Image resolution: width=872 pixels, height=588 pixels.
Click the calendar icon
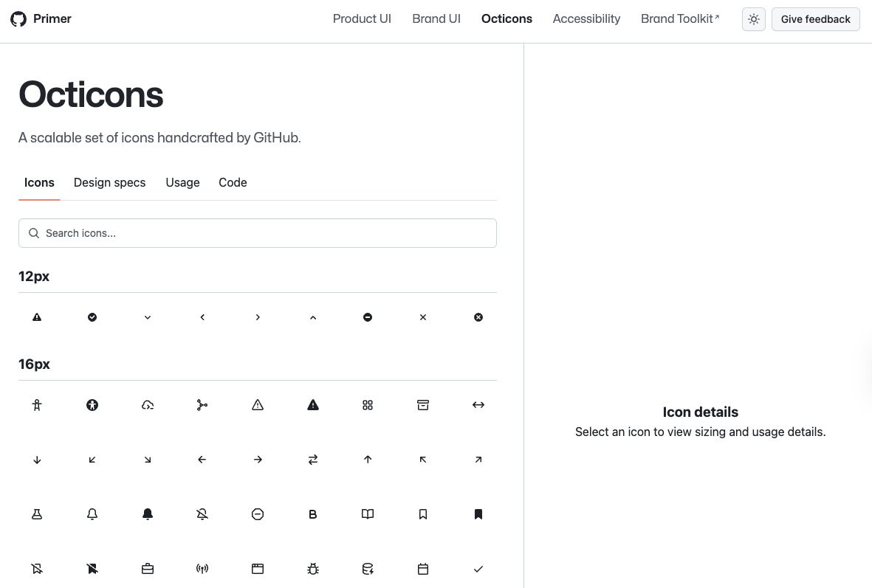point(423,569)
